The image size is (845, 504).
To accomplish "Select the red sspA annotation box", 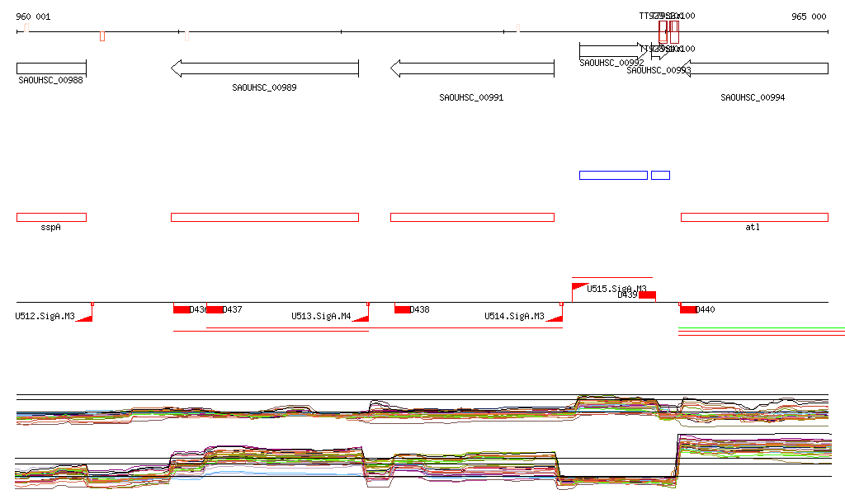I will tap(51, 218).
